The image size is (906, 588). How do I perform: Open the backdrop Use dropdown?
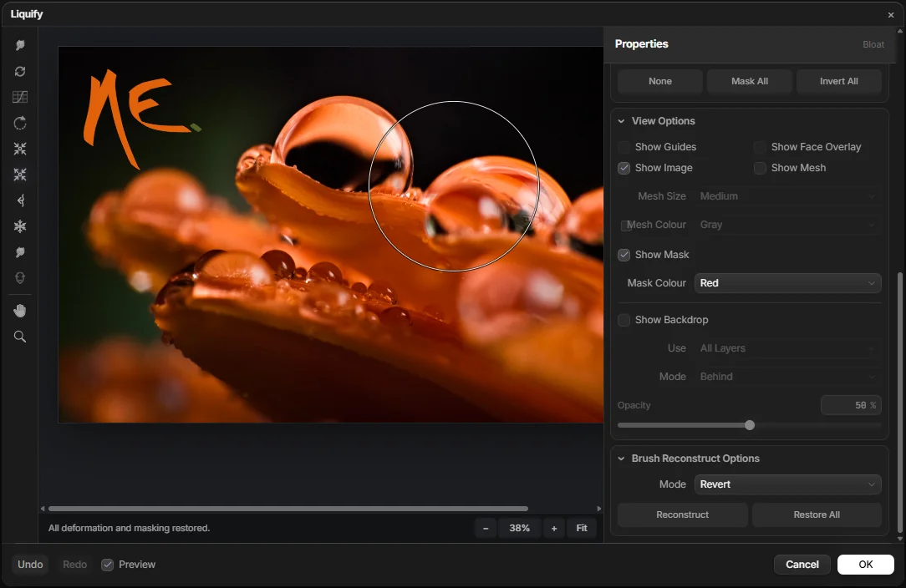pyautogui.click(x=787, y=348)
